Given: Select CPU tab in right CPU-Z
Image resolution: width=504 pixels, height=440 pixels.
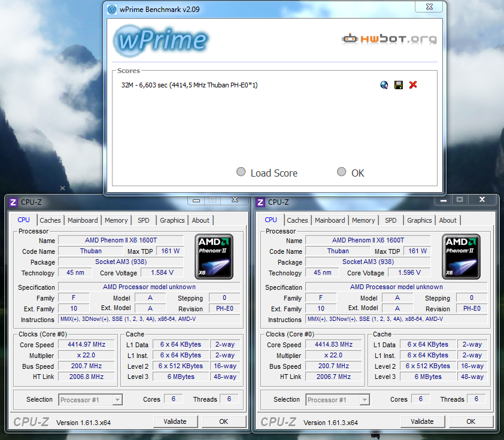Looking at the screenshot, I should 271,220.
